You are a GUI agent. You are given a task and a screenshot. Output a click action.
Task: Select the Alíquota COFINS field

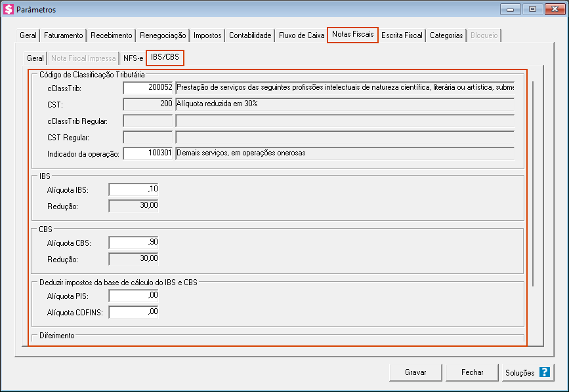tap(133, 312)
